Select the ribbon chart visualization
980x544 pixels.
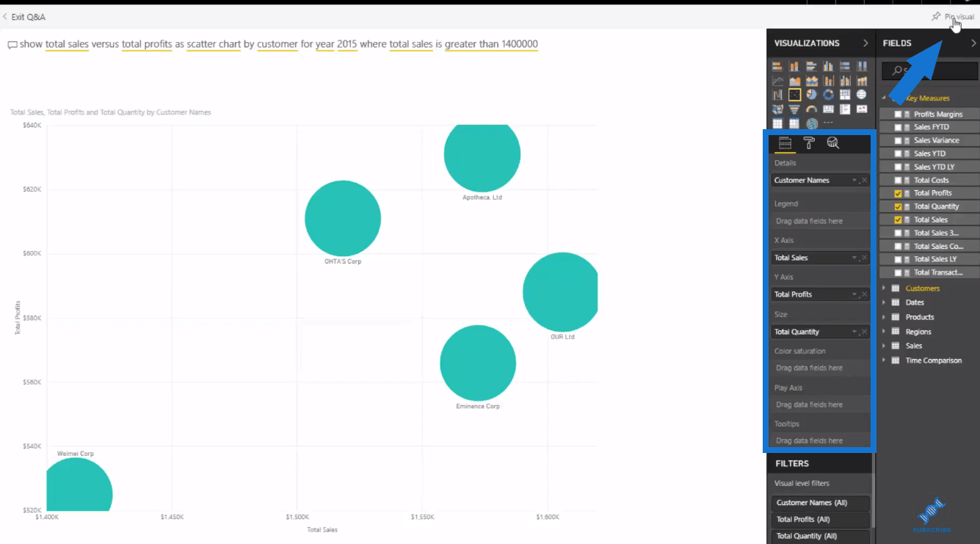[862, 81]
